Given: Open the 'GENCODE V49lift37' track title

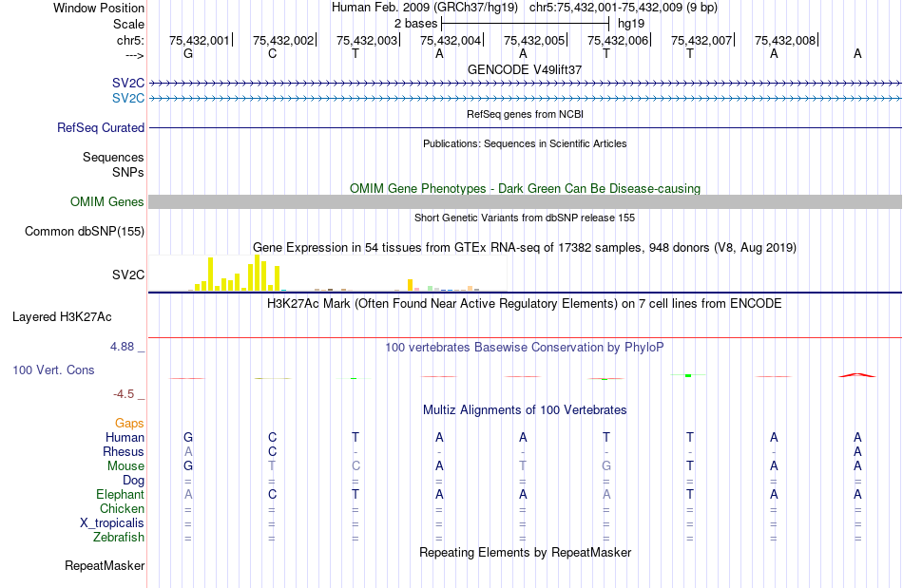Looking at the screenshot, I should click(525, 69).
